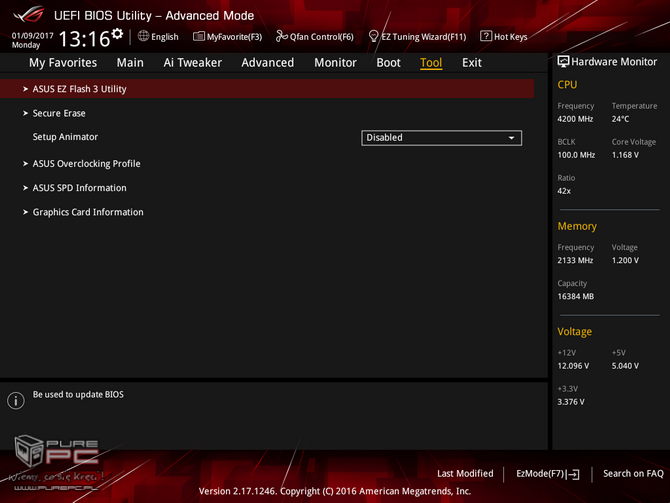Click memory voltage value 1.200 V
The height and width of the screenshot is (503, 670).
coord(625,260)
